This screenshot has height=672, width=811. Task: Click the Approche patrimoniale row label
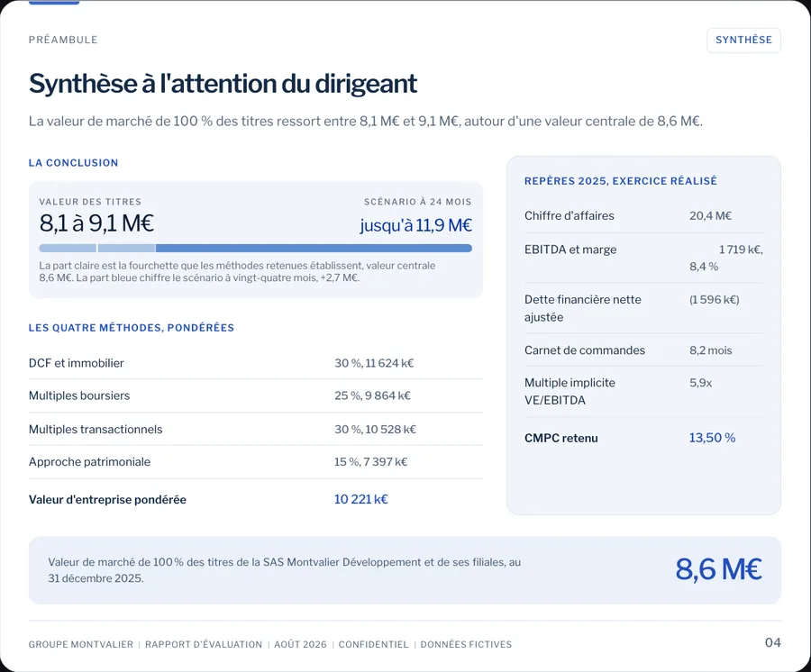89,461
